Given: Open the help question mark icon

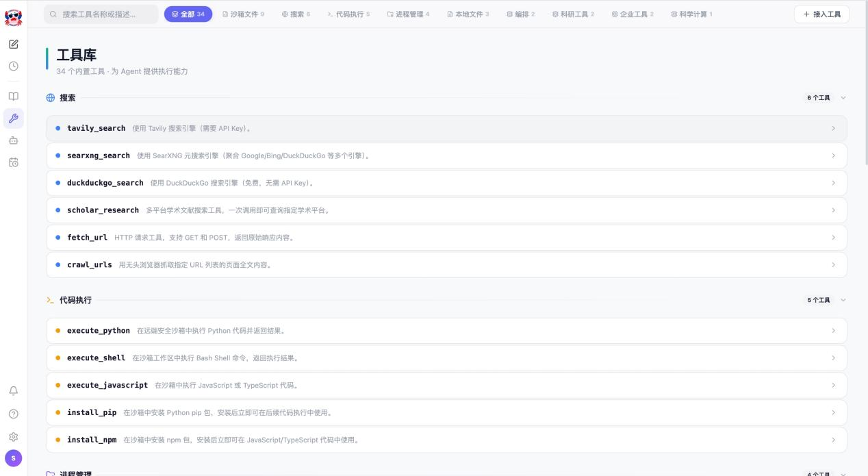Looking at the screenshot, I should 13,414.
